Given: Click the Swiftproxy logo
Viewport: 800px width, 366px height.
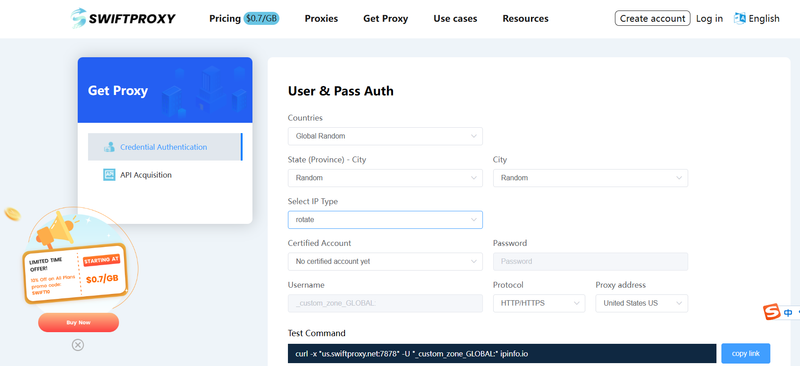Looking at the screenshot, I should 123,18.
